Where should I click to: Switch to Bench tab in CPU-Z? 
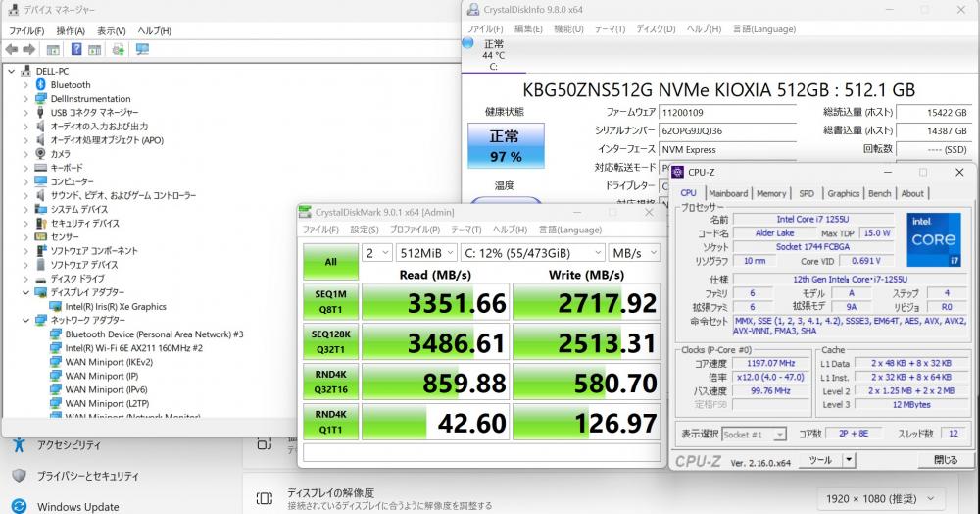coord(879,193)
